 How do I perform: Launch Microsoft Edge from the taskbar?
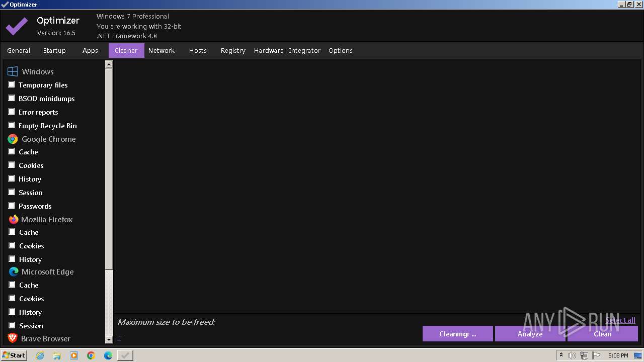click(x=108, y=355)
